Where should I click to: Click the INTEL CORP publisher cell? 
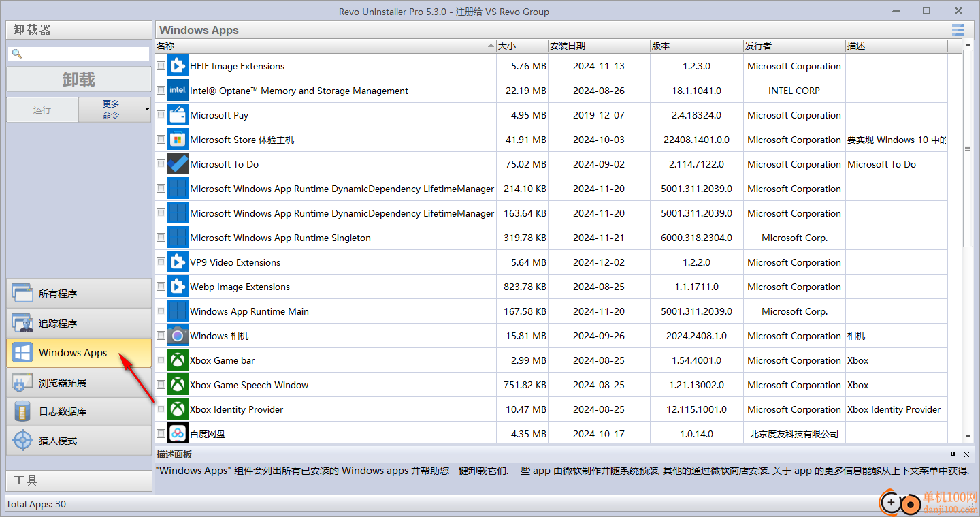click(794, 91)
